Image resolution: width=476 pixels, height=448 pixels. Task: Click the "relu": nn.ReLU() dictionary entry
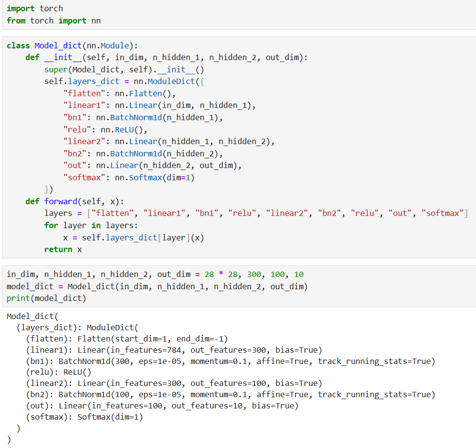106,129
